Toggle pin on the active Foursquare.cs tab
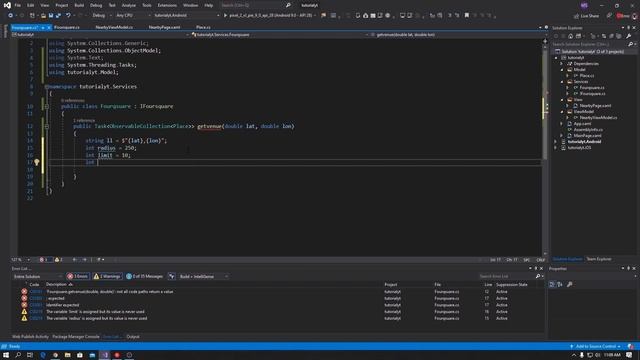The image size is (640, 360). click(43, 27)
